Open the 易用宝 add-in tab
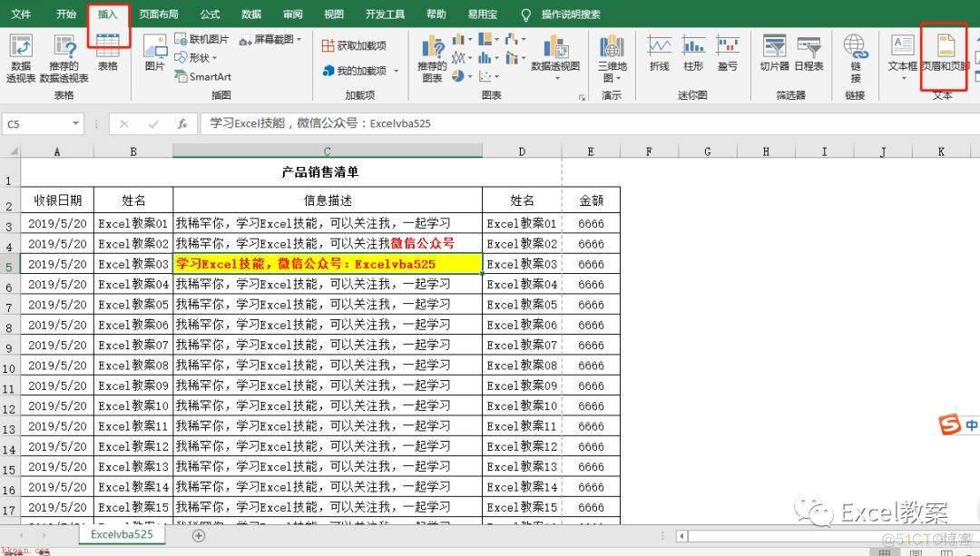The image size is (980, 556). click(483, 14)
